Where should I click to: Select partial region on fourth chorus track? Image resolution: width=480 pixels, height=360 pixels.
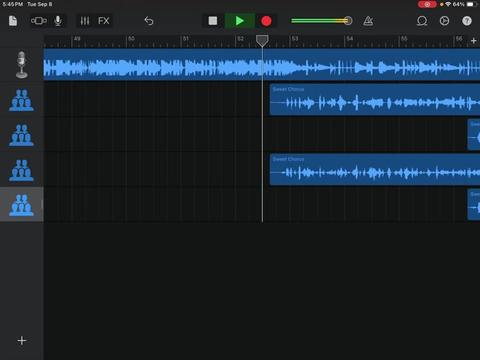[474, 205]
